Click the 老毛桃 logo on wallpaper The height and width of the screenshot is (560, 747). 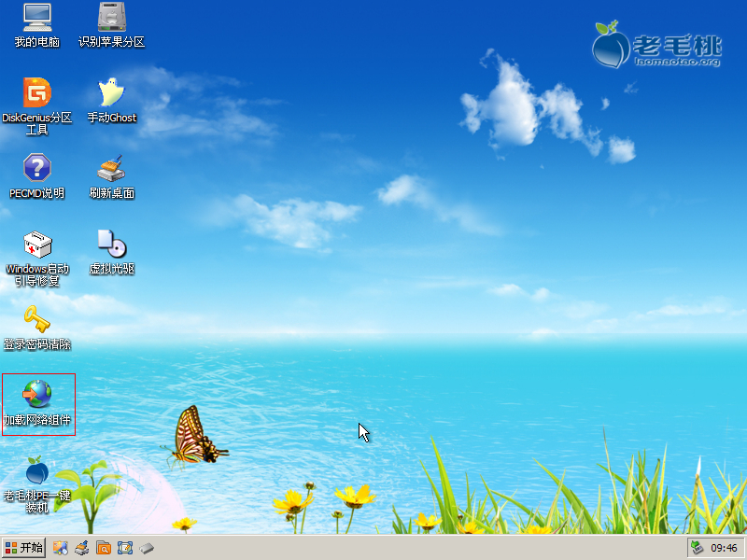tap(658, 44)
